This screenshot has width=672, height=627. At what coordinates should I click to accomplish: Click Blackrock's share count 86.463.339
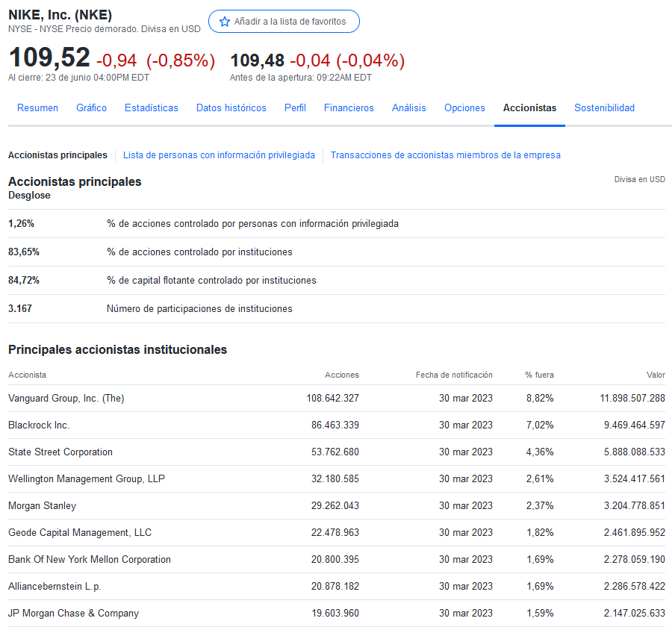pos(335,425)
